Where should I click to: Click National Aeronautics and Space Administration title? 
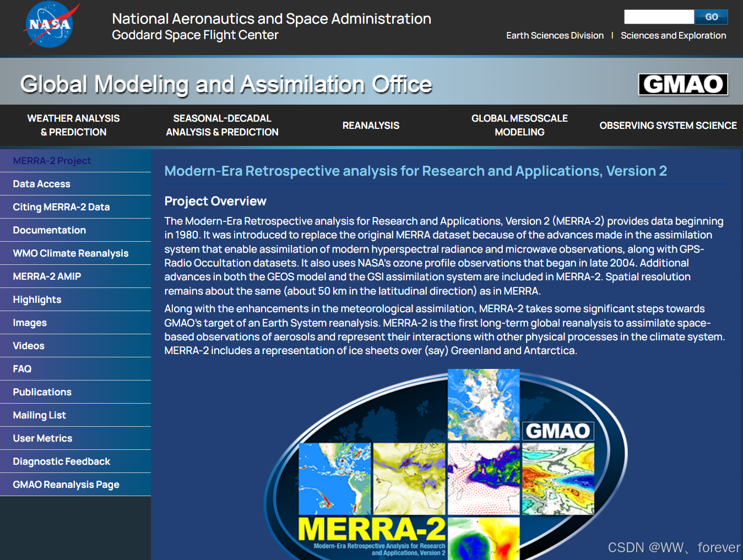click(272, 19)
